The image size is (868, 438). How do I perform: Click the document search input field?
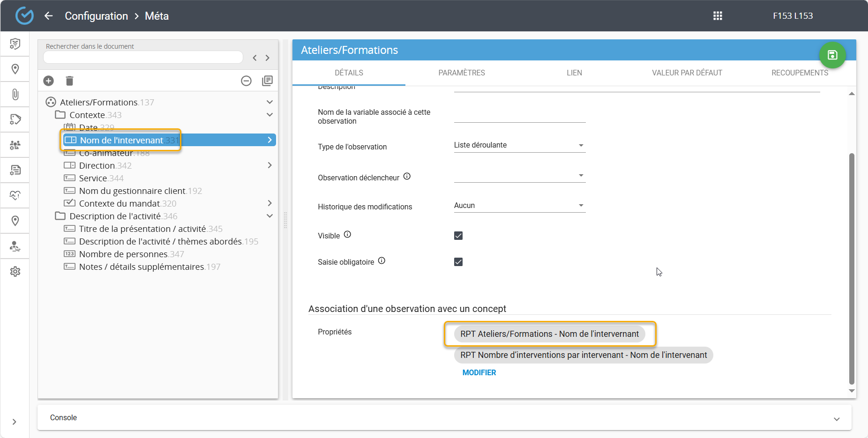(x=143, y=57)
